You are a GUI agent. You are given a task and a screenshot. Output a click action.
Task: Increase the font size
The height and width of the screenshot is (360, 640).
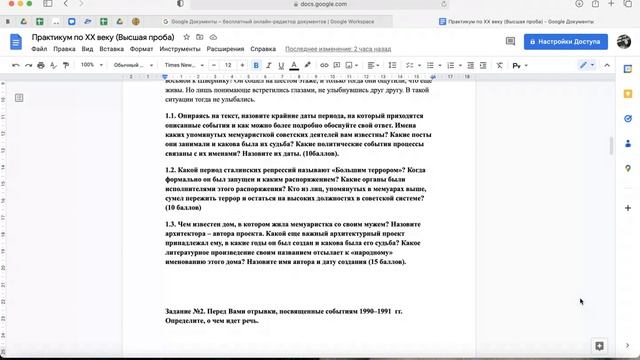pos(242,65)
